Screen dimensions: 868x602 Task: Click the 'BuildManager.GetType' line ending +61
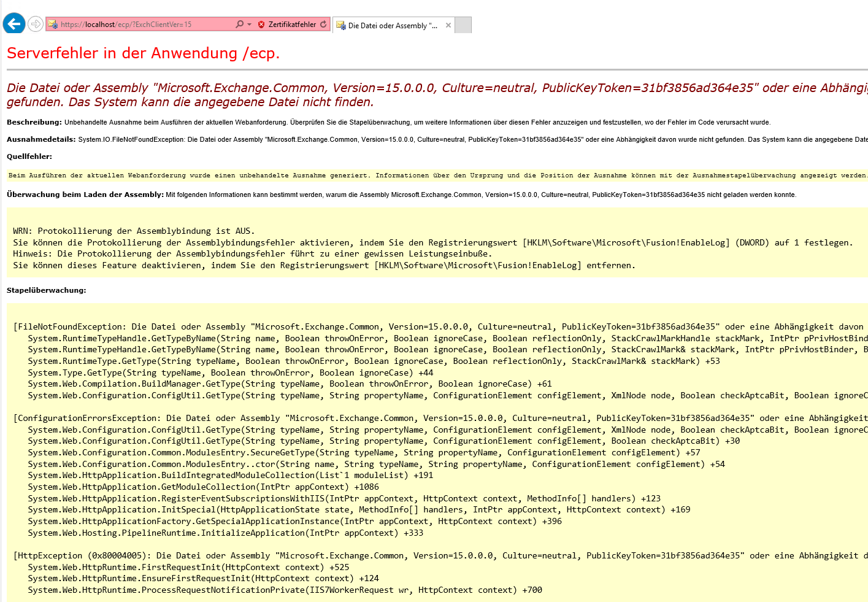(290, 384)
